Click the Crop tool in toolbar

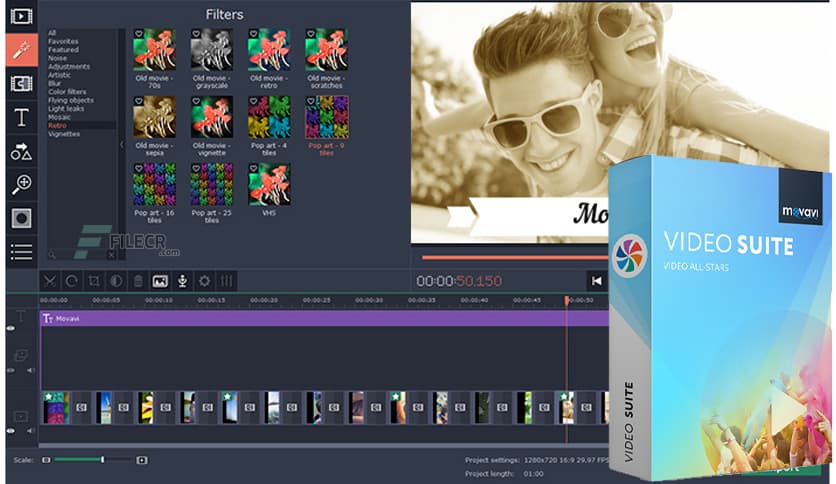click(94, 281)
